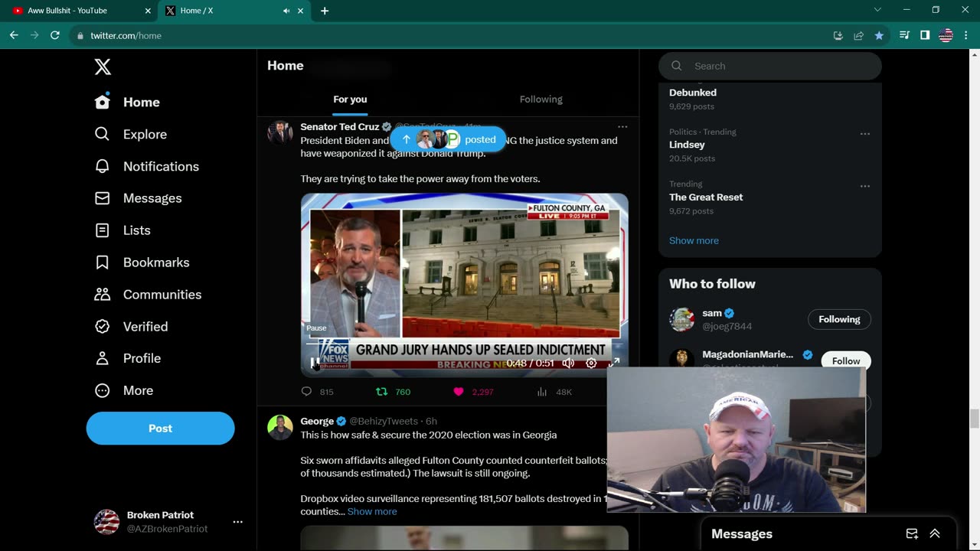Image resolution: width=980 pixels, height=551 pixels.
Task: Repost the Ted Cruz post
Action: click(381, 392)
